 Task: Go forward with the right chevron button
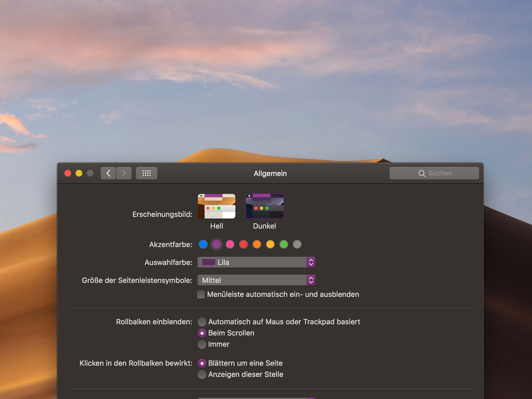pos(124,173)
